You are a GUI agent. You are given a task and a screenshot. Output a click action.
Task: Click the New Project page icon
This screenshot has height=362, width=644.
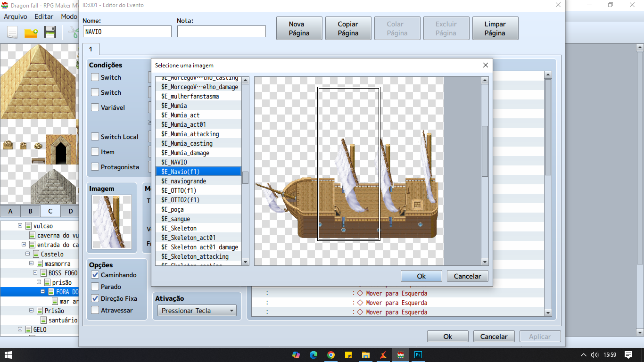coord(12,33)
